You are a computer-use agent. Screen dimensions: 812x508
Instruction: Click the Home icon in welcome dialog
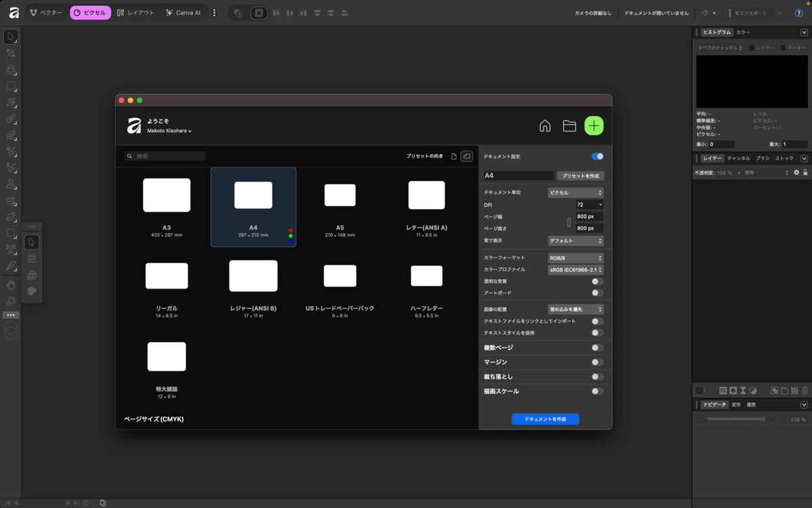[545, 126]
